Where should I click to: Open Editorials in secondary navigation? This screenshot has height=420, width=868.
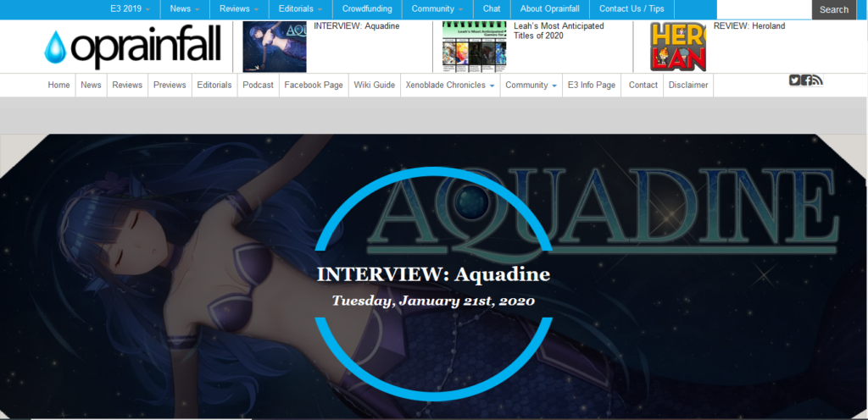(x=214, y=86)
